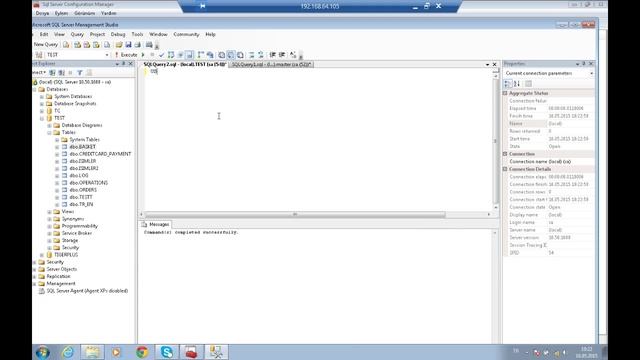
Task: Collapse the Connection Details property group
Action: tap(505, 169)
